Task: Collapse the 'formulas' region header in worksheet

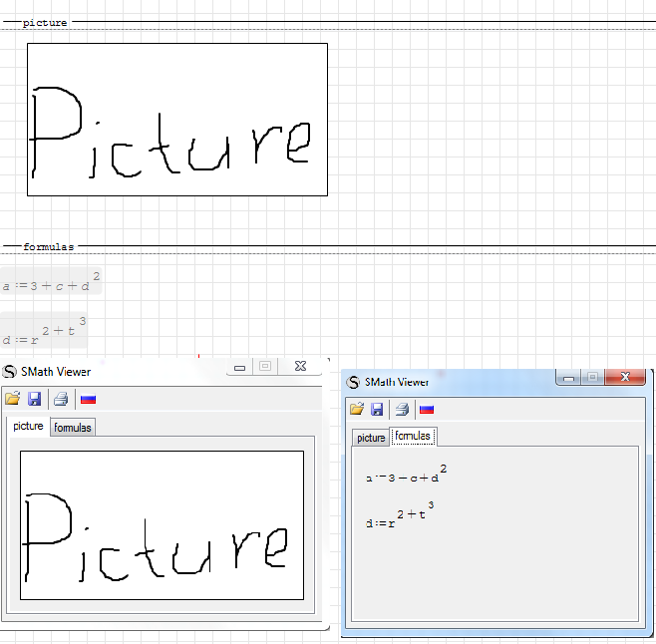Action: click(48, 246)
